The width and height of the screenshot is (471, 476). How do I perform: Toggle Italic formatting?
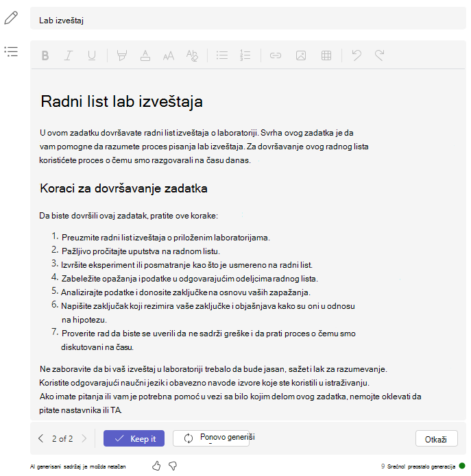pyautogui.click(x=69, y=55)
